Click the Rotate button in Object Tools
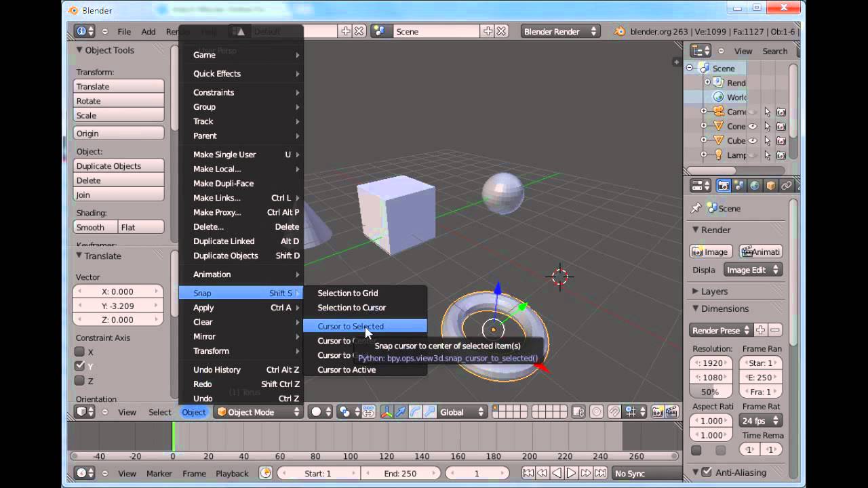The image size is (868, 488). coord(119,100)
